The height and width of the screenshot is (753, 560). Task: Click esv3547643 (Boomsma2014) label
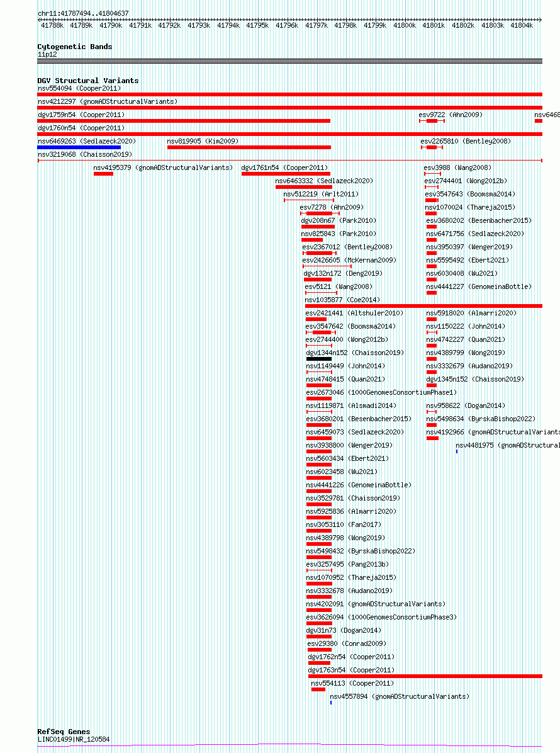[x=470, y=194]
